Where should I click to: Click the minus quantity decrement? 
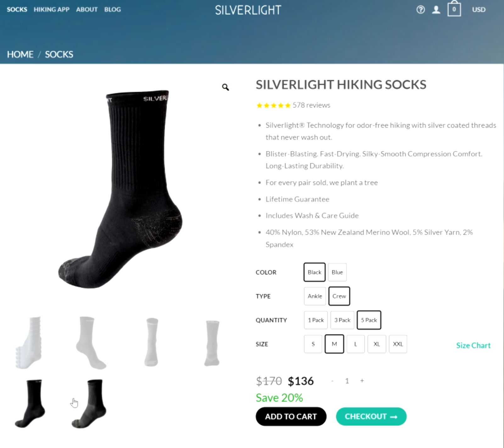(x=332, y=381)
